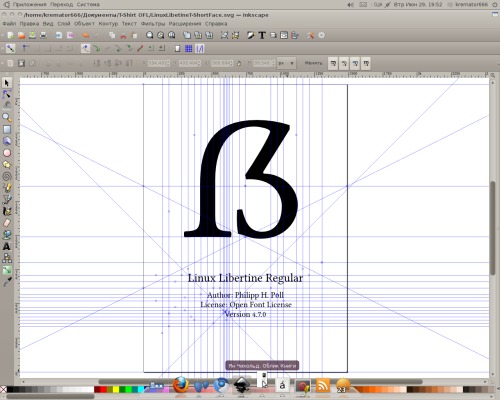Click the zoom icon at the ruler corner

coord(492,75)
